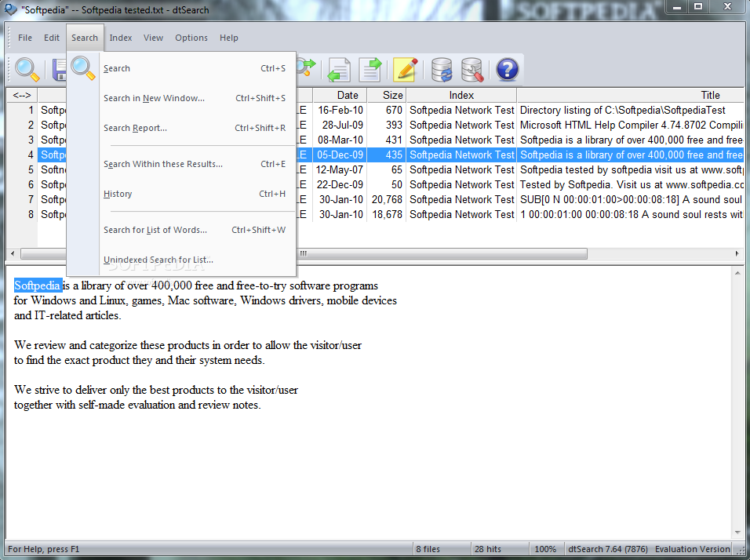The width and height of the screenshot is (750, 560).
Task: Click 'dtSearch 7.64 (7876)' status text
Action: [607, 549]
